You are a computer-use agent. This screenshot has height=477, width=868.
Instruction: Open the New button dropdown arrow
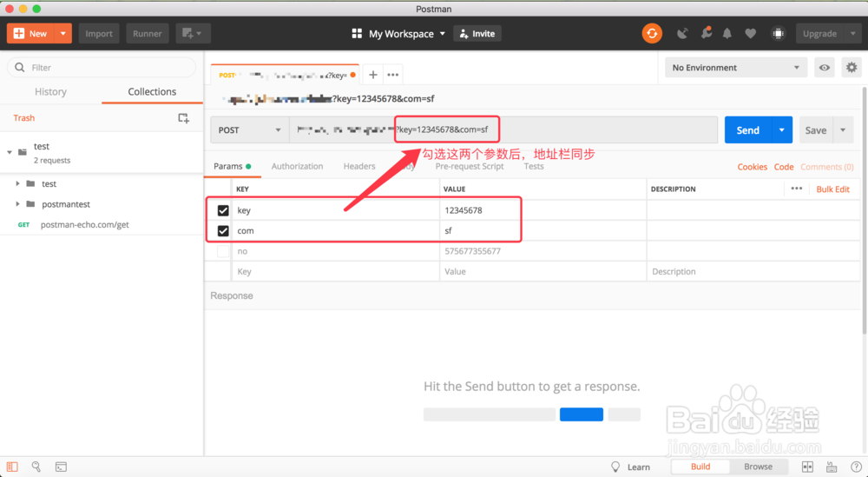[63, 34]
